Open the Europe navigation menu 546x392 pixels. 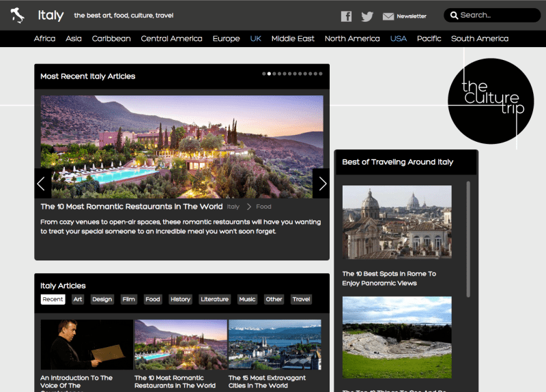coord(226,39)
